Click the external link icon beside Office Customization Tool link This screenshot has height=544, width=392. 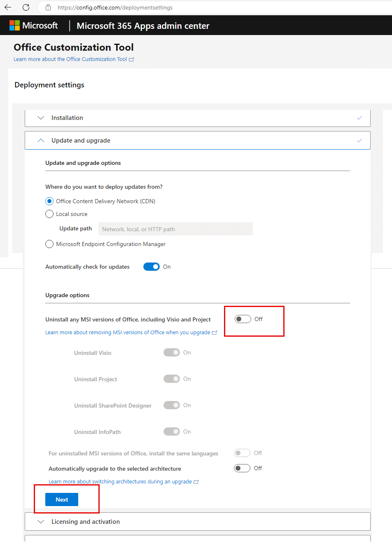132,59
